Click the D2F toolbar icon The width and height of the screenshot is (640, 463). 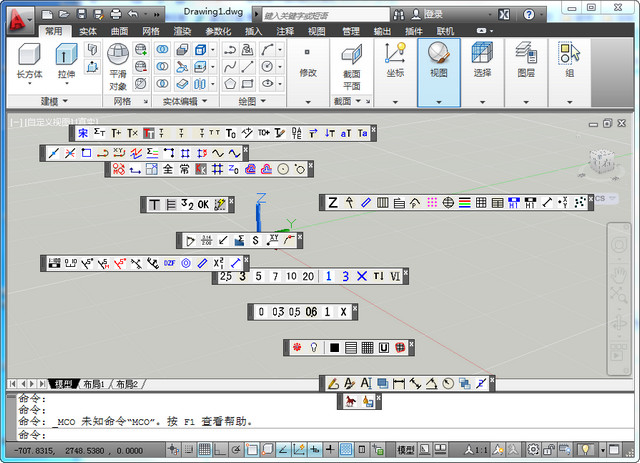[169, 263]
